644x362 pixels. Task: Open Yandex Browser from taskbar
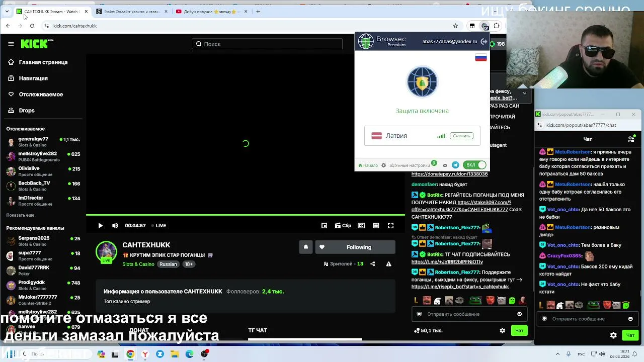[x=145, y=354]
